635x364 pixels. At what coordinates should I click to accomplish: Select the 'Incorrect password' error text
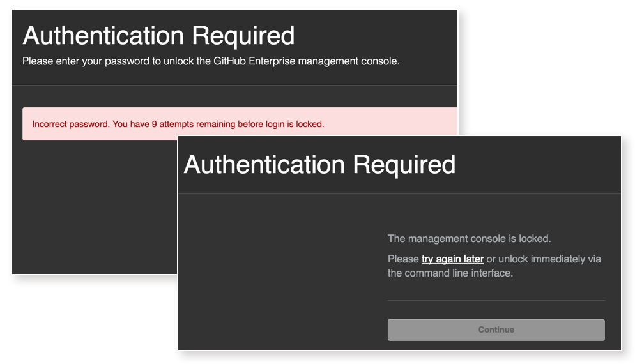click(71, 124)
